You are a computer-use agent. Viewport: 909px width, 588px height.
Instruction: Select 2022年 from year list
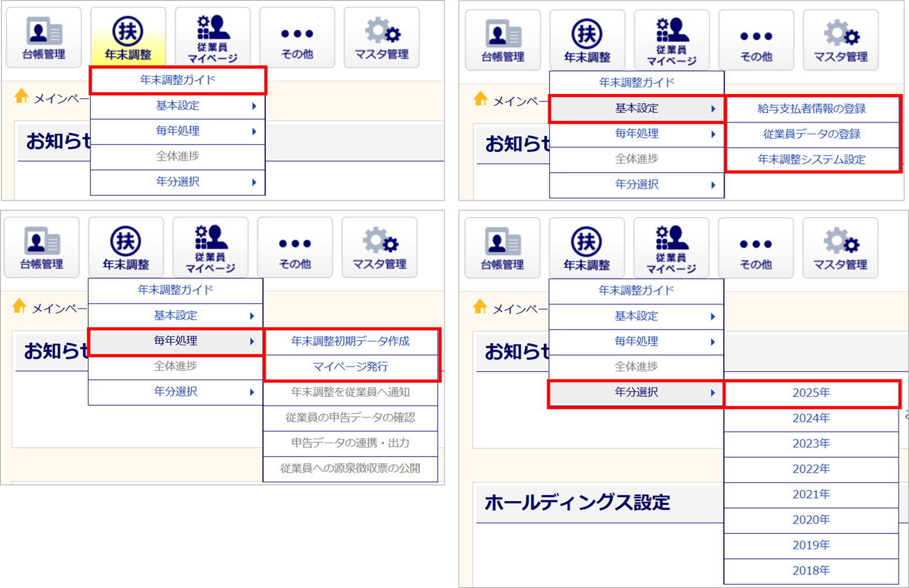coord(811,469)
